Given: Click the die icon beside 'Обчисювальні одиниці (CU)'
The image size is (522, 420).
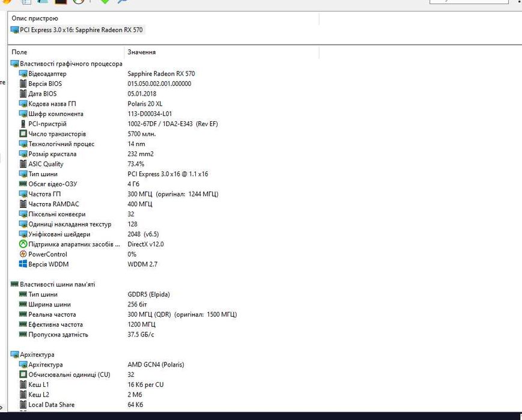Looking at the screenshot, I should 23,374.
